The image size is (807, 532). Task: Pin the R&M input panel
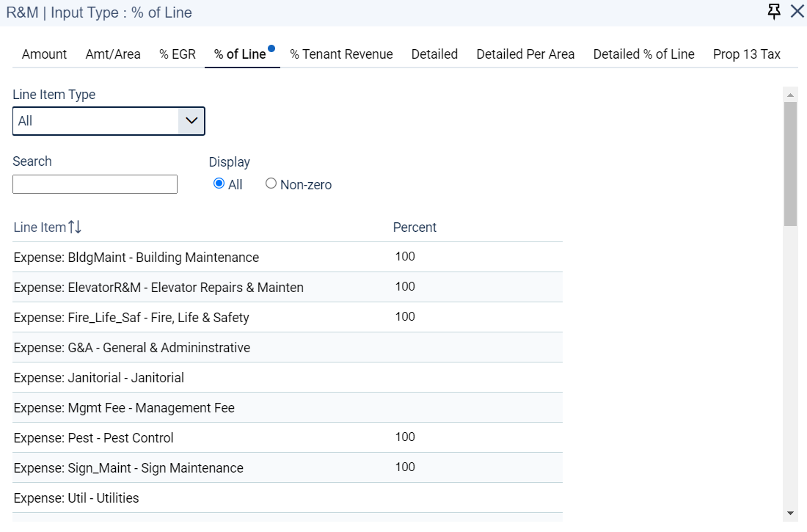click(773, 12)
